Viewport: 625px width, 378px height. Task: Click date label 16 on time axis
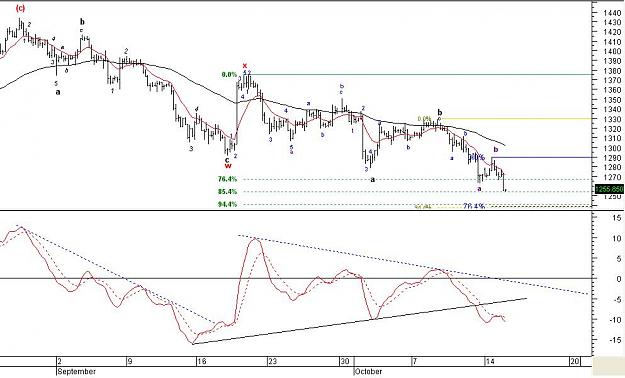pyautogui.click(x=202, y=362)
